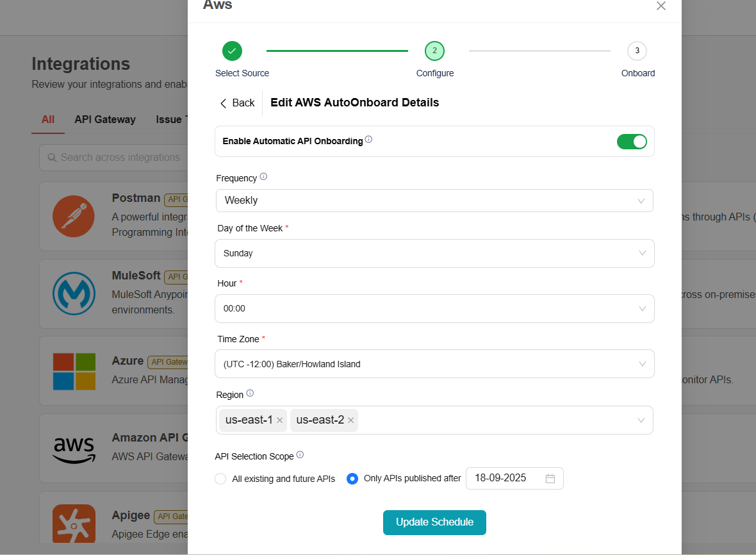Open the Frequency dropdown
Image resolution: width=756 pixels, height=555 pixels.
click(x=434, y=201)
